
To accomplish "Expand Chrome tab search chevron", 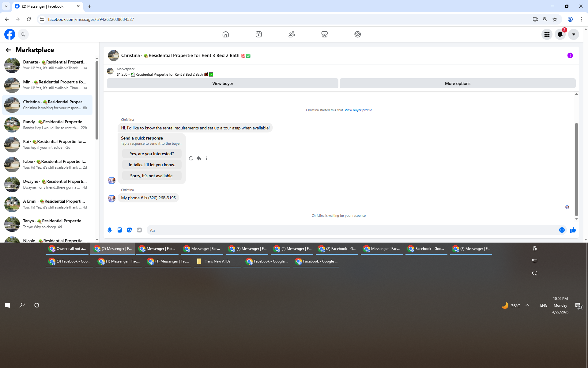I will (6, 6).
